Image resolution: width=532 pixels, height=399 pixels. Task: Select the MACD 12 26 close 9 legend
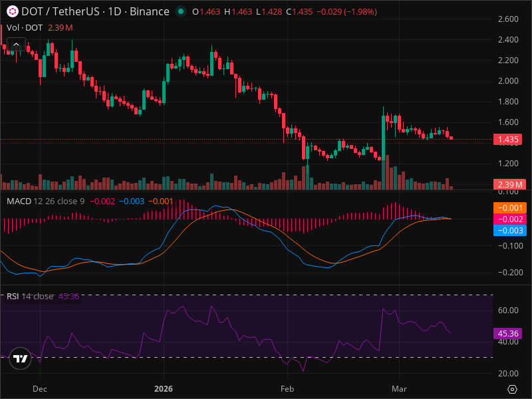[x=45, y=201]
